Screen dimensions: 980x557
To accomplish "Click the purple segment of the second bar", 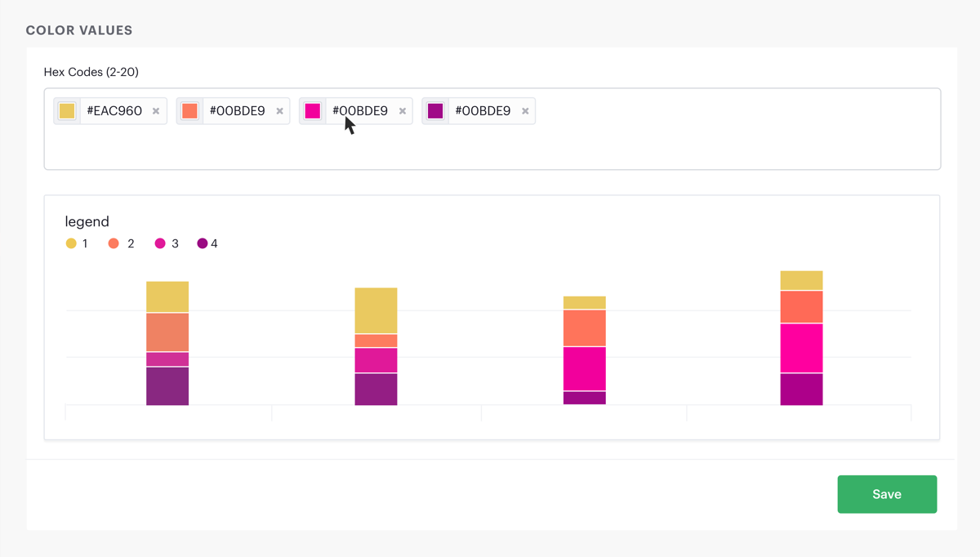I will pos(376,390).
